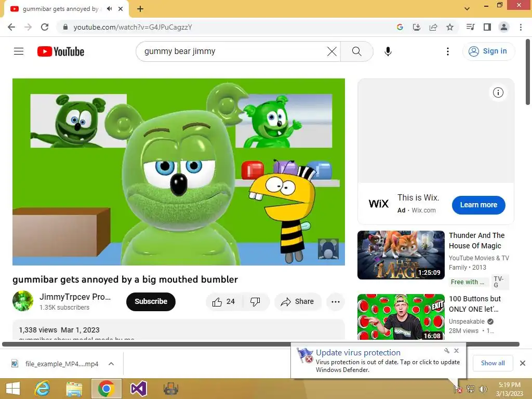Click the vertical page scrollbar
The width and height of the screenshot is (532, 399).
[x=528, y=72]
